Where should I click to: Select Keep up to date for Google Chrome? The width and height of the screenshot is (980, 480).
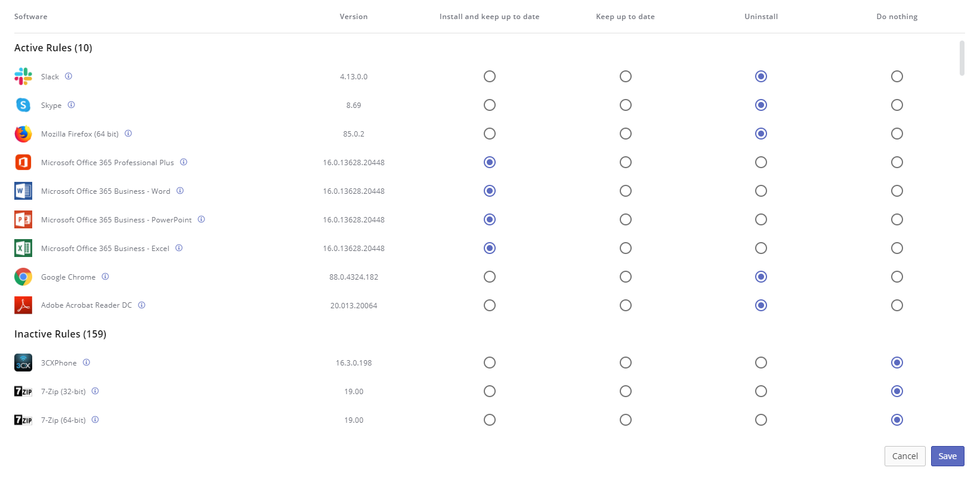[625, 277]
